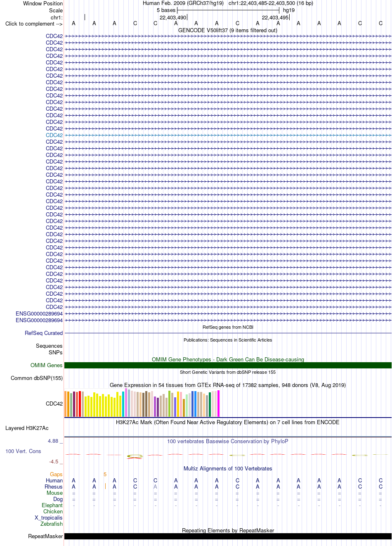392x546 pixels.
Task: Click the 100 Vert. Cons label
Action: click(23, 451)
